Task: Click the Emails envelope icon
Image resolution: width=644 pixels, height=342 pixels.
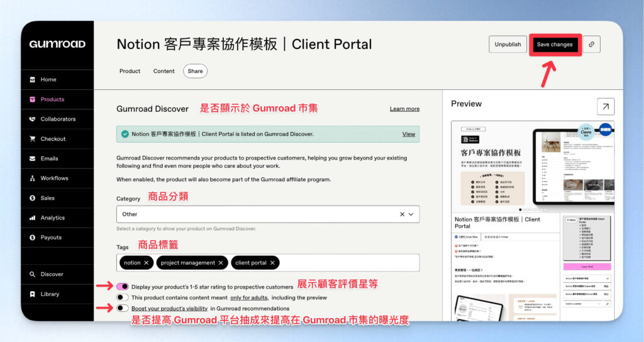Action: click(x=33, y=158)
